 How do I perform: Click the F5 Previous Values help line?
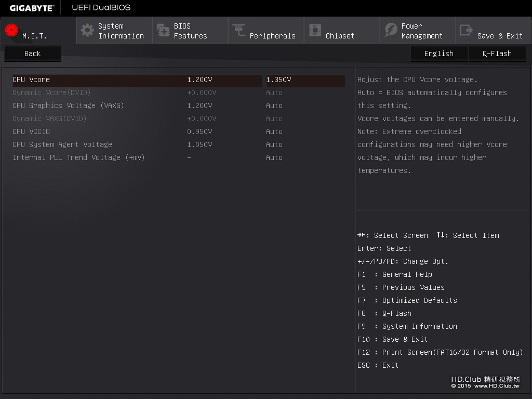click(x=401, y=287)
